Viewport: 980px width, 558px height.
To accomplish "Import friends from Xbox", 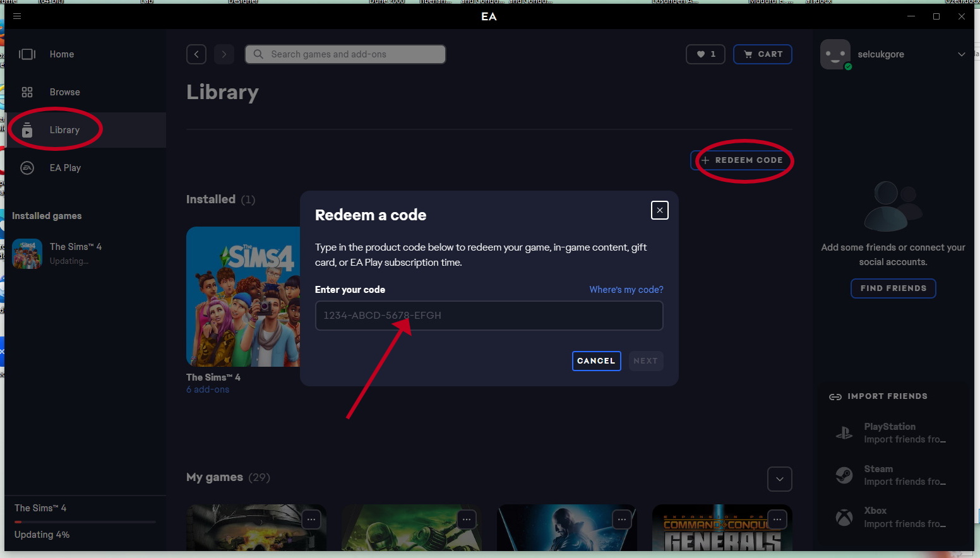I will (x=893, y=518).
